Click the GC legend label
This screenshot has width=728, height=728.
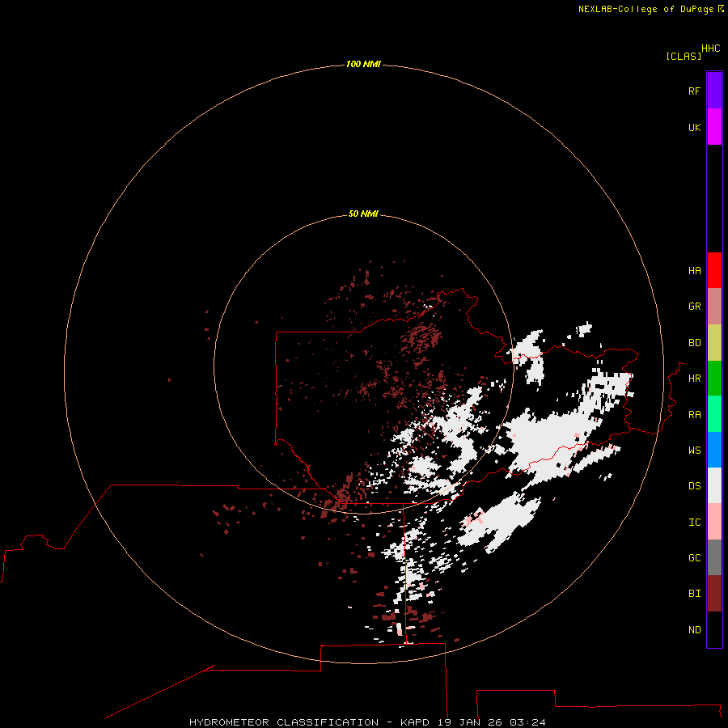click(x=695, y=558)
